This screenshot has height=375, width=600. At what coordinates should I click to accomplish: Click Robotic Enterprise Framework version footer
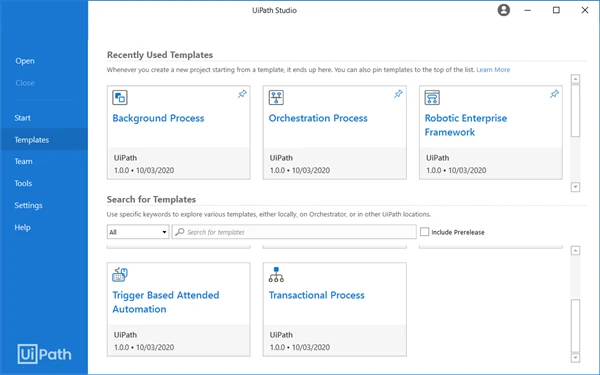(x=491, y=164)
